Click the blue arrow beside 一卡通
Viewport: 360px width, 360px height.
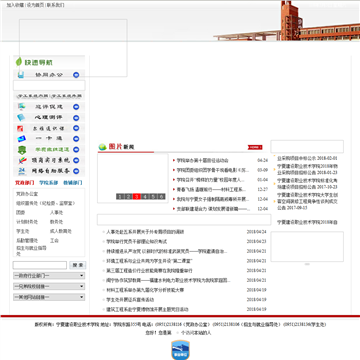tap(76, 139)
